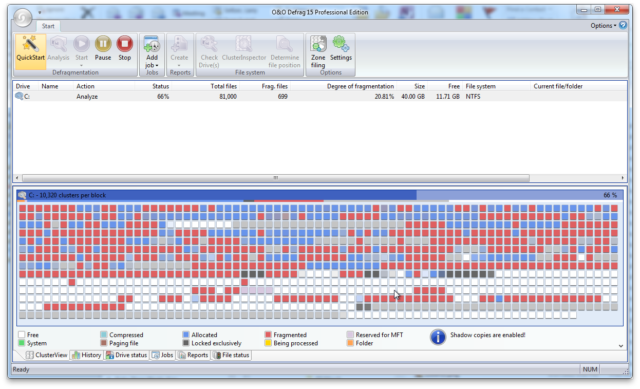Viewport: 640px width, 389px height.
Task: Click the Compressed legend swatch
Action: click(104, 335)
